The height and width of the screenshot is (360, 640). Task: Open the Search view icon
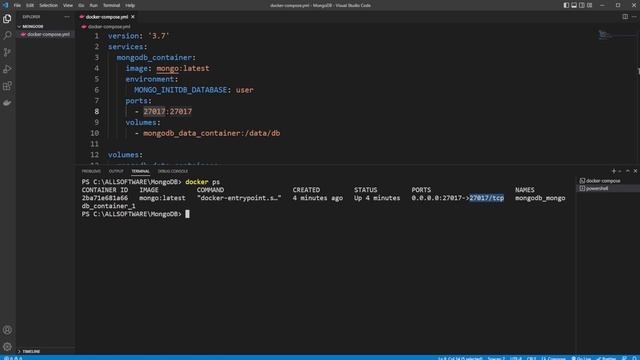[x=7, y=36]
